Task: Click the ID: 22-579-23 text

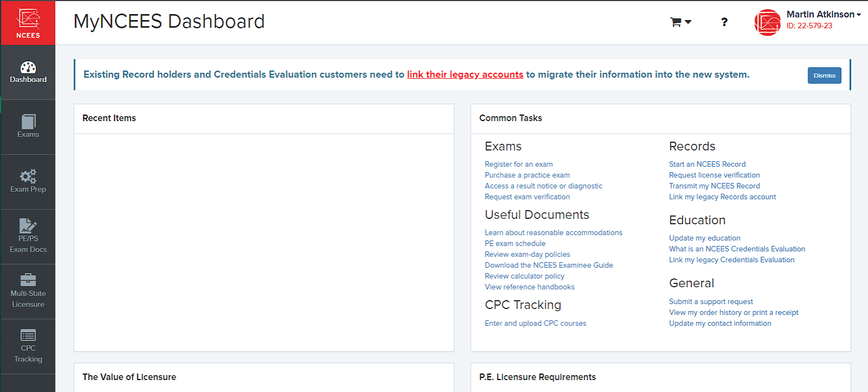Action: click(809, 26)
